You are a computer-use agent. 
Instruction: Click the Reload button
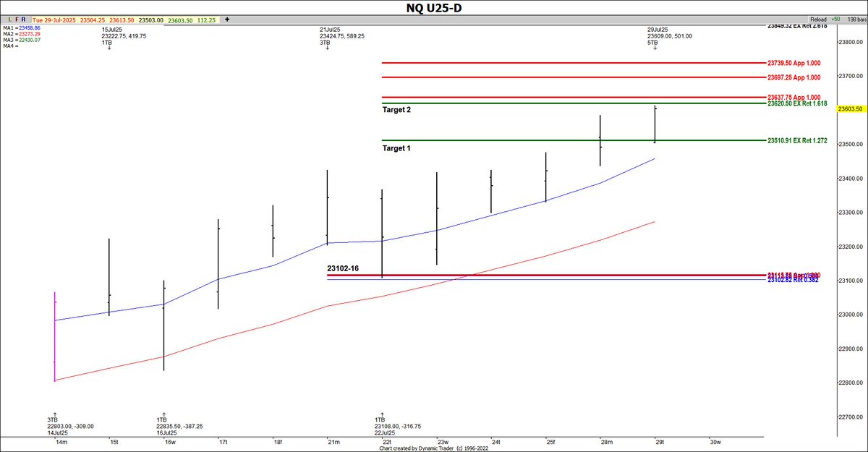819,17
